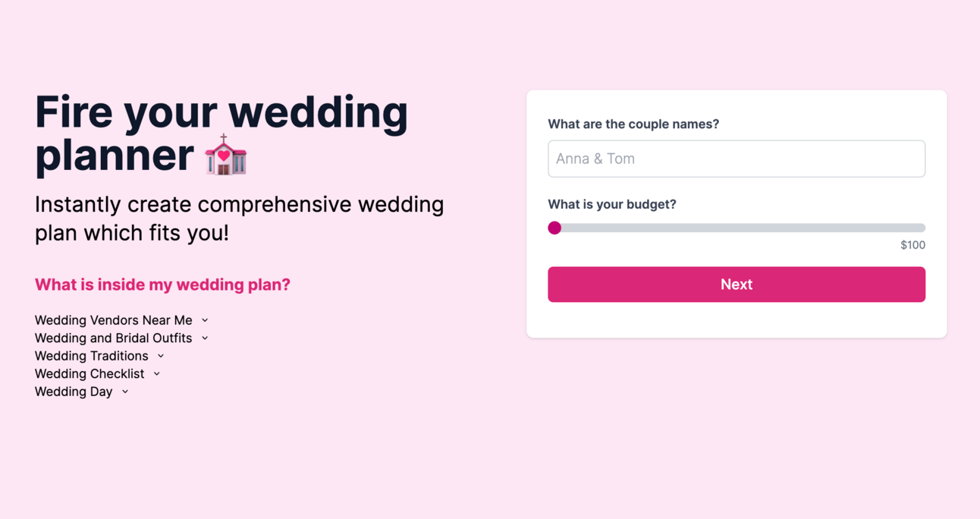Click the 'What is your budget?' label
Viewport: 980px width, 519px height.
tap(612, 205)
